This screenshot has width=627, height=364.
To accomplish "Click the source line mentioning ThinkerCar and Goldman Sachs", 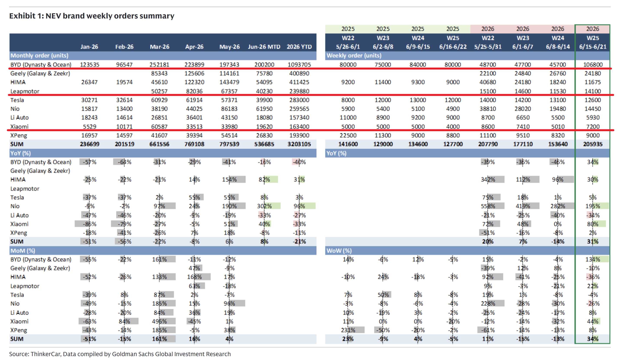I will click(120, 354).
